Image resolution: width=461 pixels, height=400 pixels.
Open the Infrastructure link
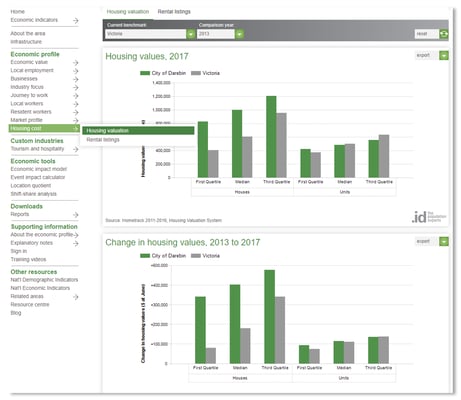tap(26, 42)
